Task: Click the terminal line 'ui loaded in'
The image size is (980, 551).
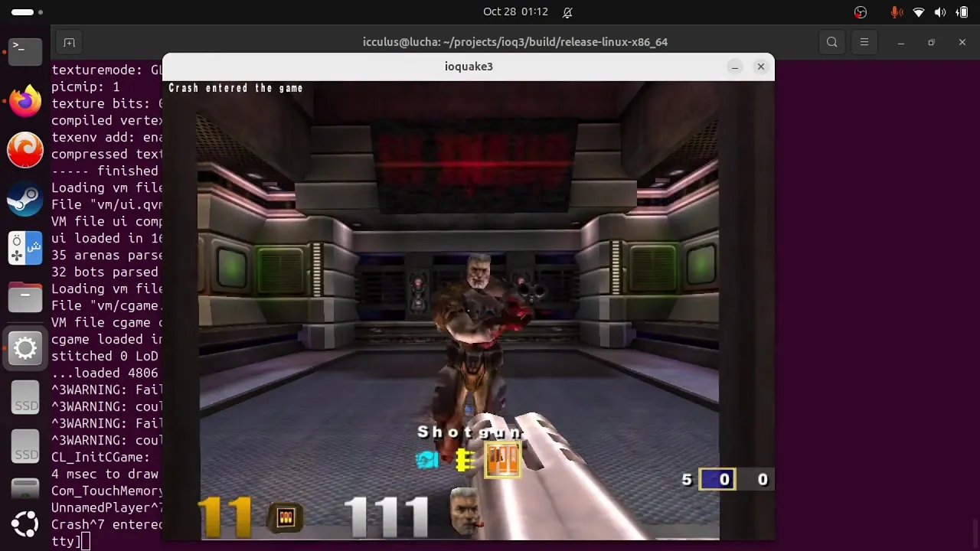Action: (107, 238)
